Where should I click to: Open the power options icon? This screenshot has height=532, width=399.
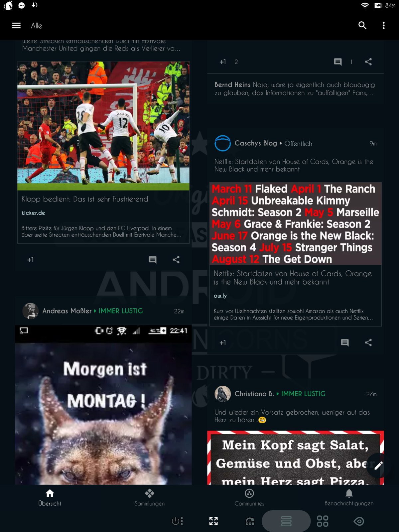(177, 521)
